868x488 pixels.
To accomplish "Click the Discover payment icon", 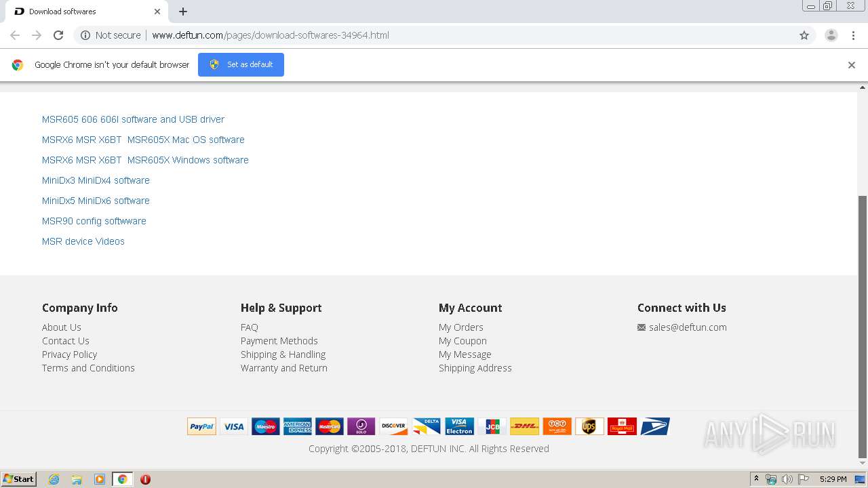I will pos(393,426).
